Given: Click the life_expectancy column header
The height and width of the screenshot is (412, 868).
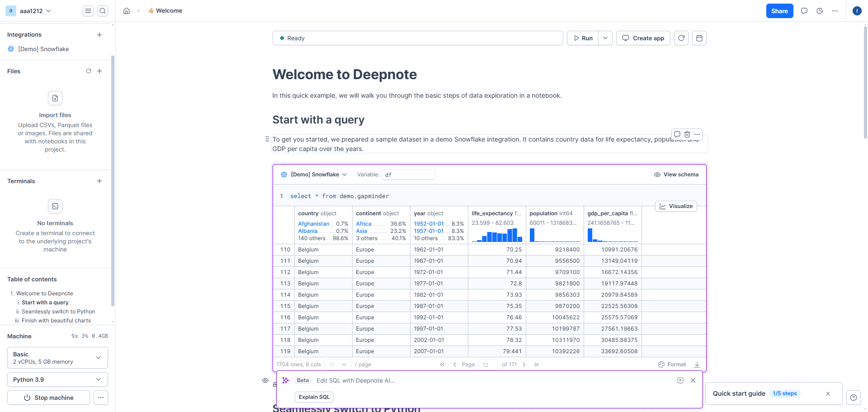Looking at the screenshot, I should point(496,213).
